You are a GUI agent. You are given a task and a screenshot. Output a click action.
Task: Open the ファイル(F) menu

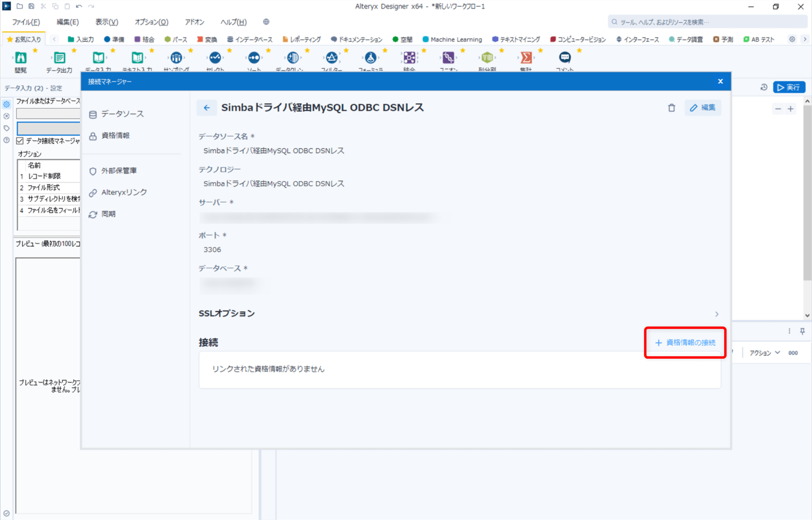[26, 22]
